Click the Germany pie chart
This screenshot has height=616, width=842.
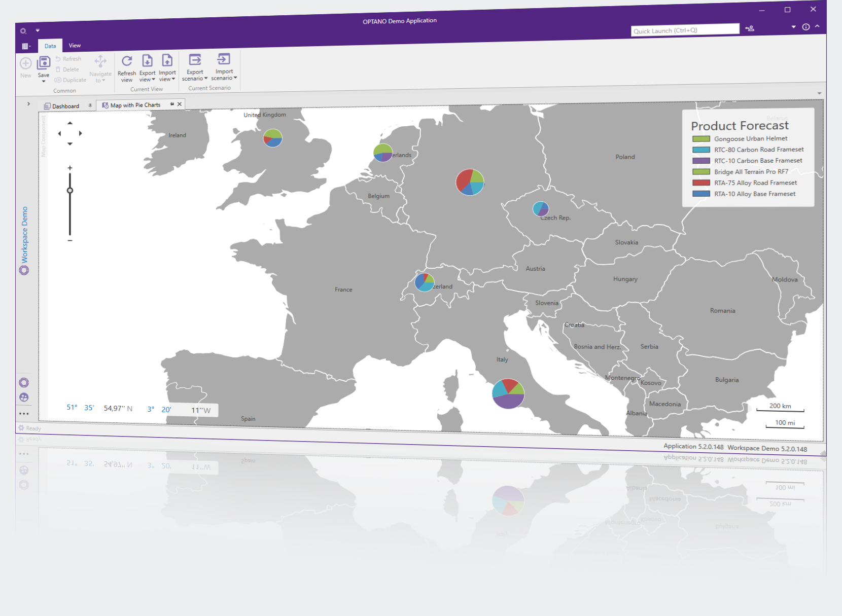pos(470,182)
